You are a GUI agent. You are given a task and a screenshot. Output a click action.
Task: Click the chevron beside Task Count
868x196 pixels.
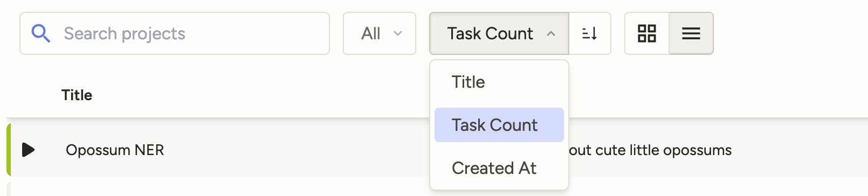[x=550, y=33]
